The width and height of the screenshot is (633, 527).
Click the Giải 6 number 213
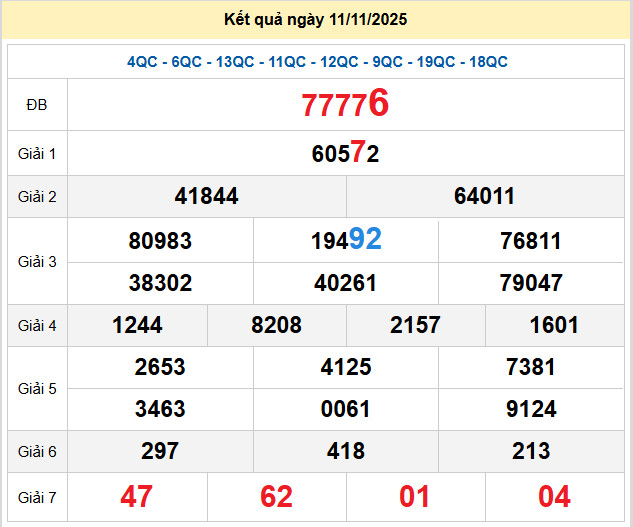(x=530, y=452)
